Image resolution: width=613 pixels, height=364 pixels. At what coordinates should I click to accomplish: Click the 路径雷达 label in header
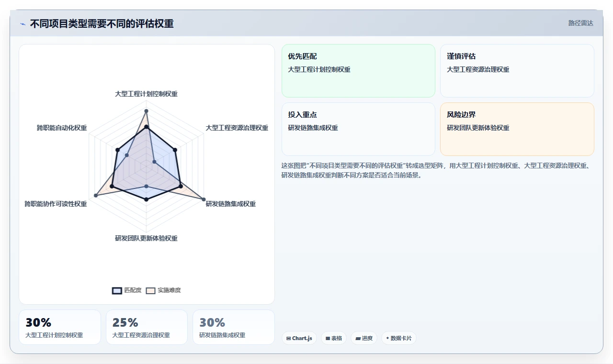pyautogui.click(x=580, y=23)
